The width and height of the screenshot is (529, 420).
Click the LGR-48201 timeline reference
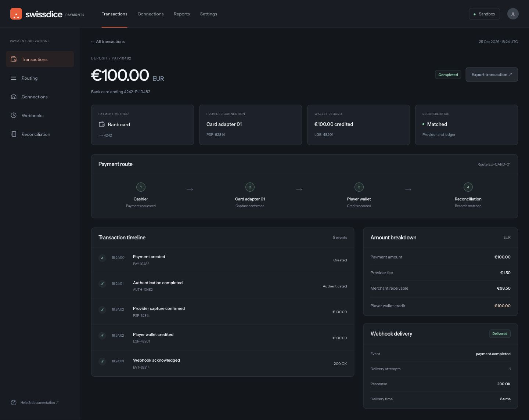tap(141, 341)
